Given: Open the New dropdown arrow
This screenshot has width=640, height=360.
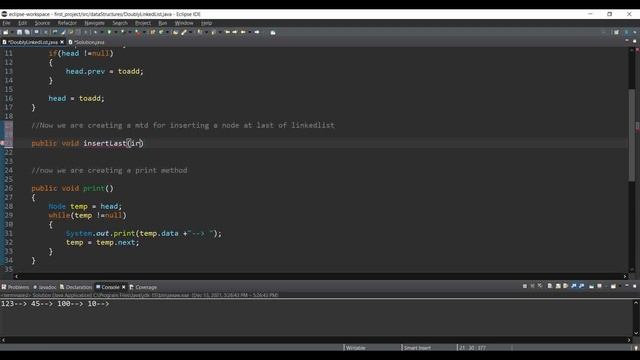Looking at the screenshot, I should tap(12, 32).
